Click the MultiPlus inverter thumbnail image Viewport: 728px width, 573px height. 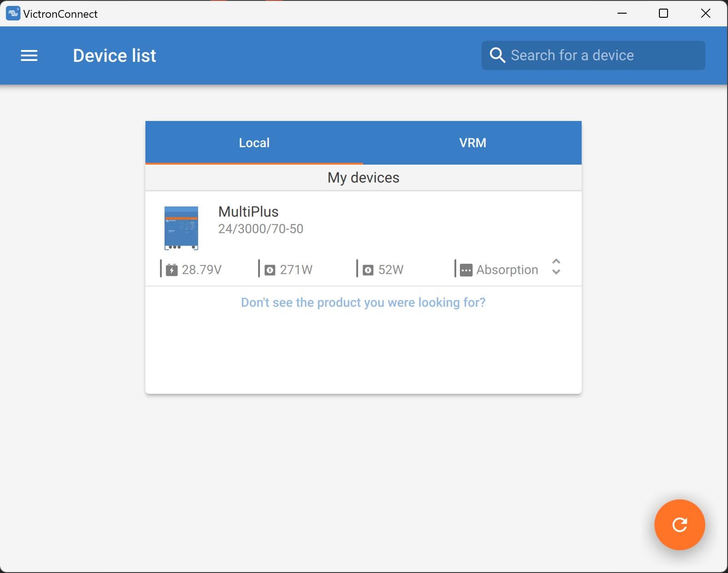tap(181, 228)
